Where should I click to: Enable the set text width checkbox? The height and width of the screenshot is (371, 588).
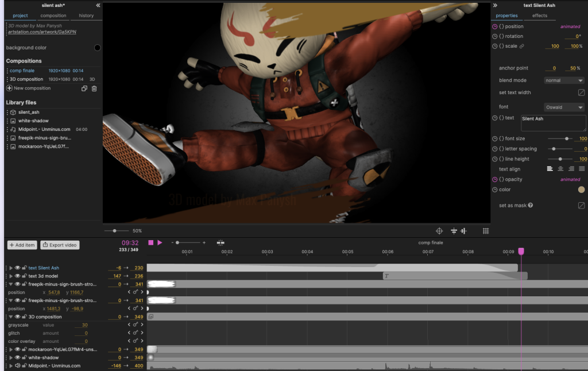(581, 92)
